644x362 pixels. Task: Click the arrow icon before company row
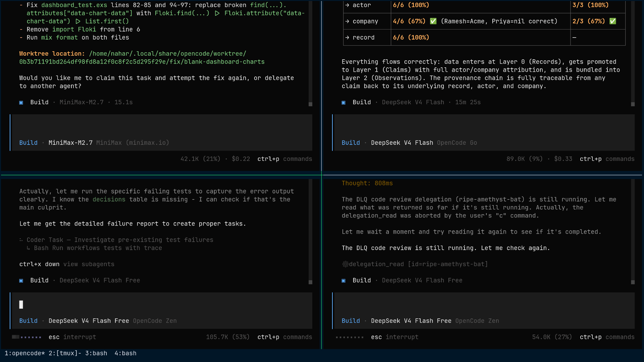347,21
